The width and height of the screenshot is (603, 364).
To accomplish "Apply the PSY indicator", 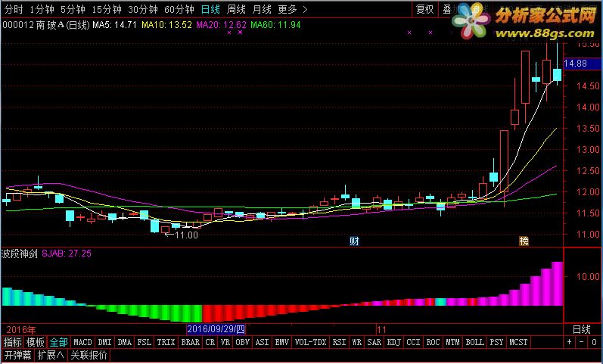I will point(496,342).
